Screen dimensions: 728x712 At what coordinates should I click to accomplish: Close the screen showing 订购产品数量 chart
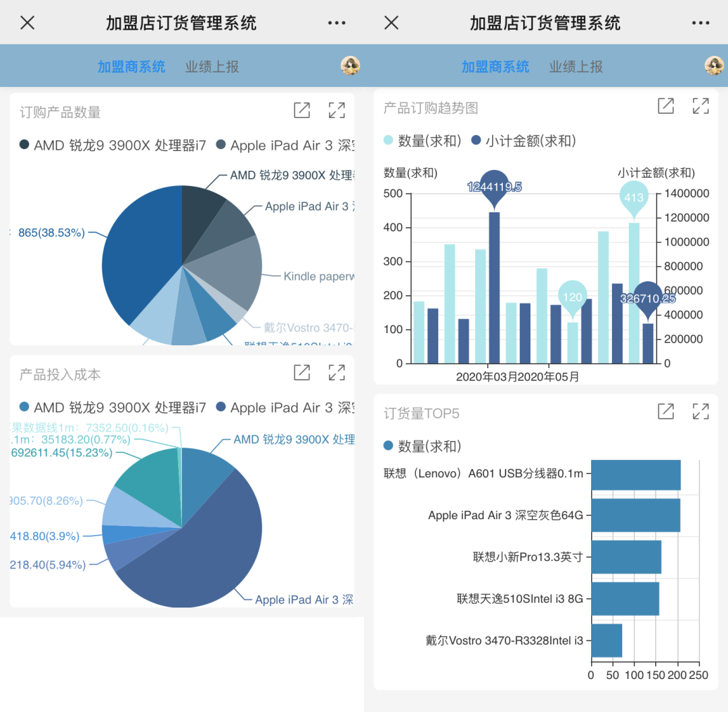[x=28, y=22]
